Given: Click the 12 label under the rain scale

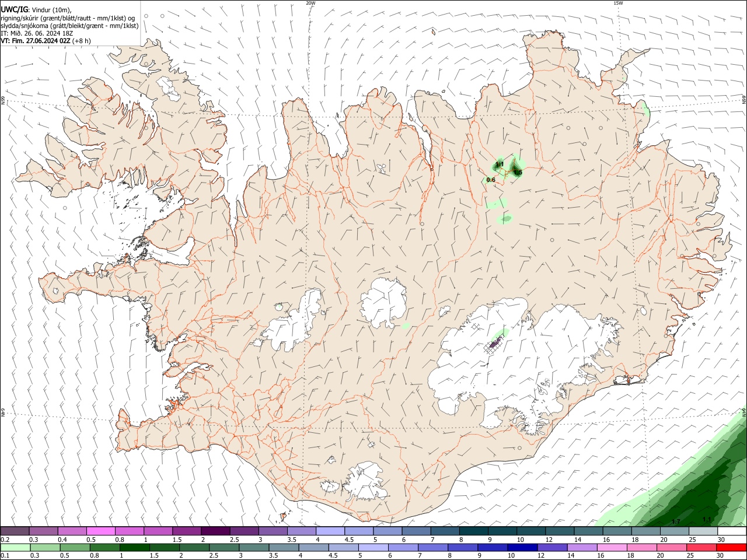Looking at the screenshot, I should click(541, 556).
